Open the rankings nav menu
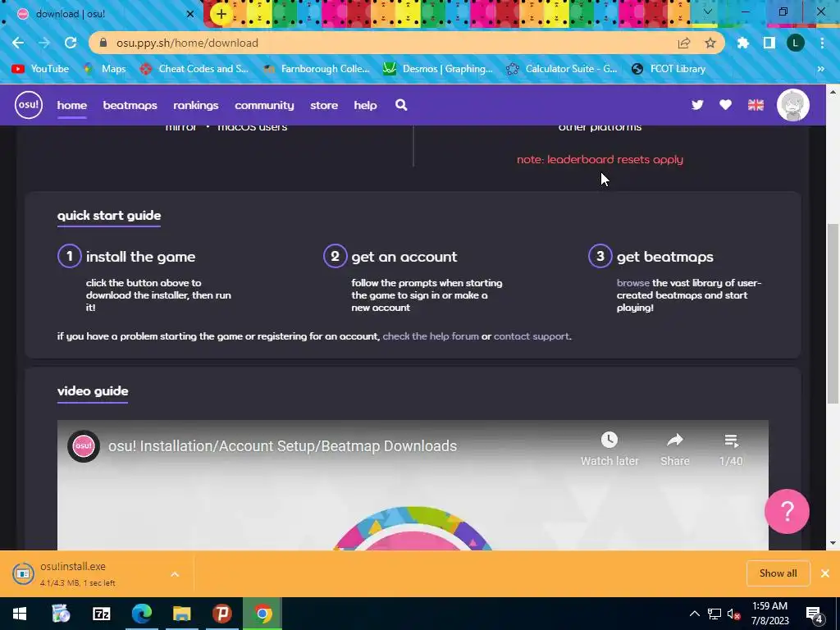840x630 pixels. point(195,105)
